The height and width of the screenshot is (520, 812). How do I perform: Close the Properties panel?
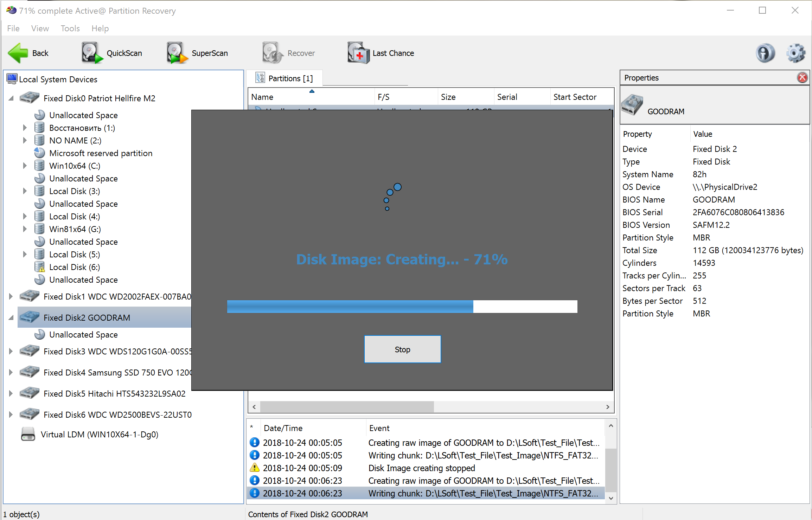pos(802,77)
